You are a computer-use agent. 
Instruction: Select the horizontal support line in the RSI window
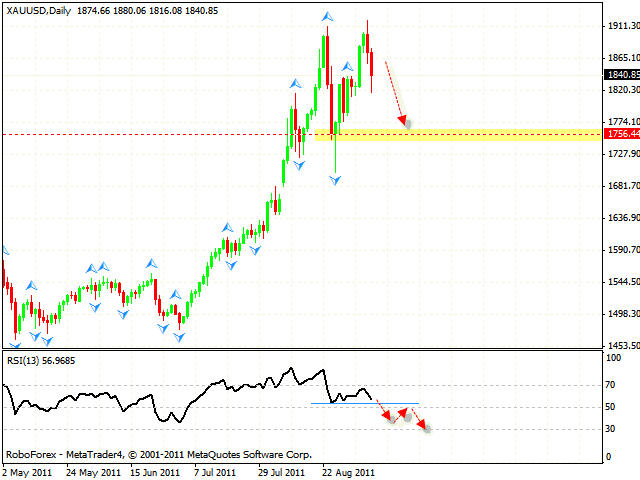point(365,403)
